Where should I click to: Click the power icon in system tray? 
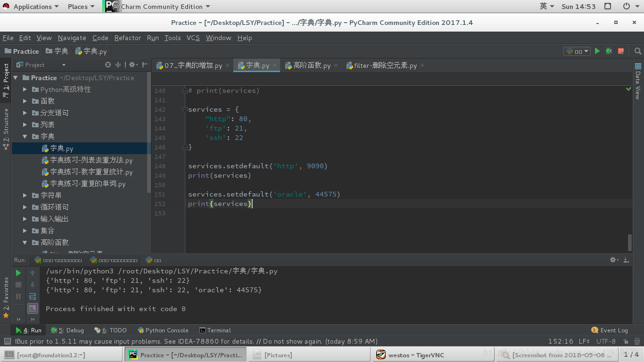(x=626, y=7)
